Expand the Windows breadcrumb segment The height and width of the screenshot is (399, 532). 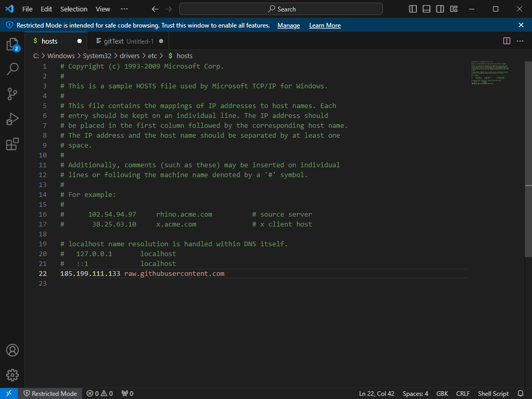point(61,56)
